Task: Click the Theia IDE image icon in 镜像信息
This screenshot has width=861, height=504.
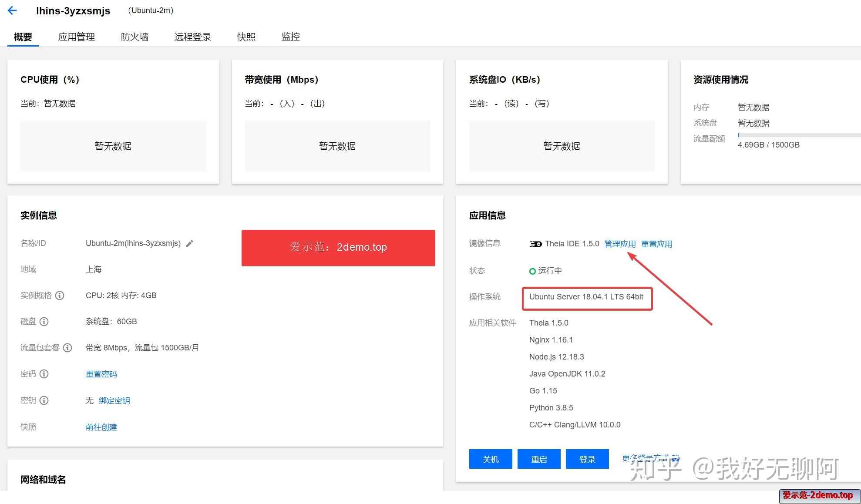Action: (x=536, y=243)
